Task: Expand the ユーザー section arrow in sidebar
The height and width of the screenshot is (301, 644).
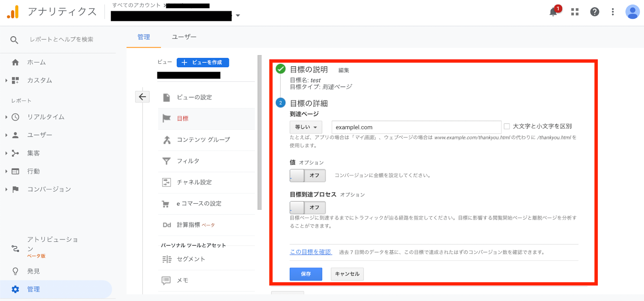Action: click(x=6, y=135)
